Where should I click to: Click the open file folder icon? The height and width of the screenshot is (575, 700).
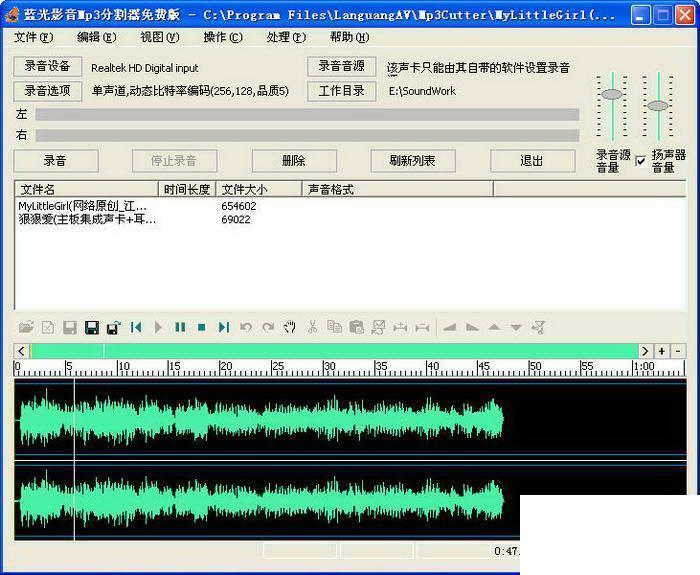click(26, 328)
